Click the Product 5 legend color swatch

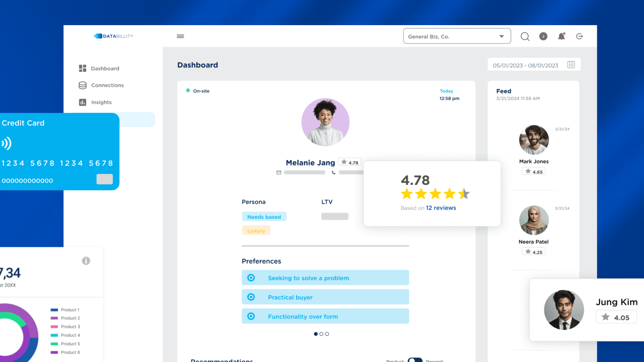click(x=54, y=344)
